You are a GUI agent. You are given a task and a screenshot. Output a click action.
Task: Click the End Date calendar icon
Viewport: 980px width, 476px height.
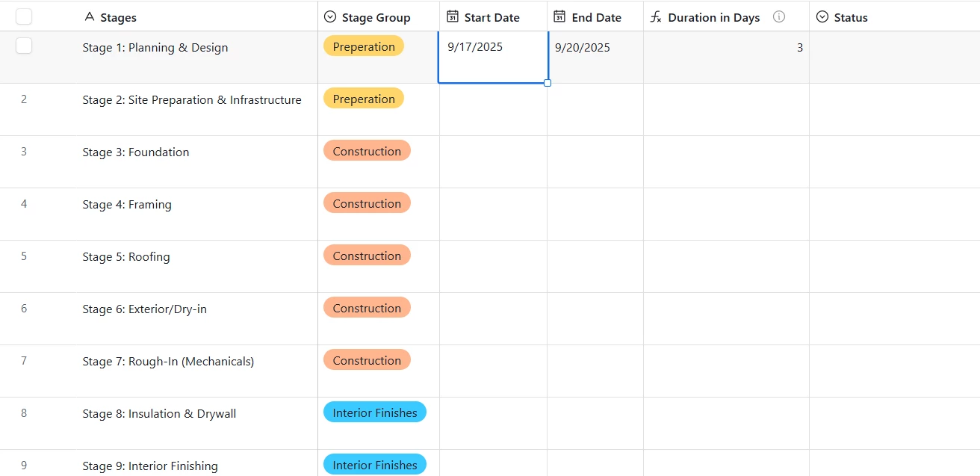pyautogui.click(x=559, y=17)
